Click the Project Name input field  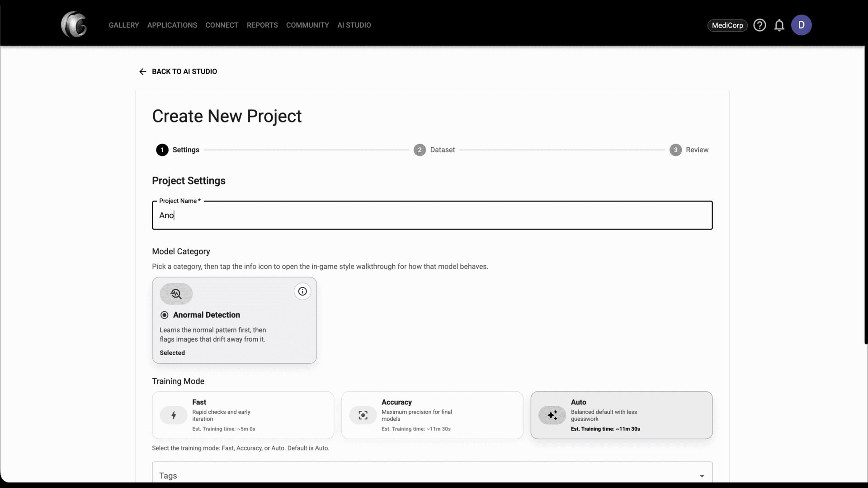coord(432,216)
